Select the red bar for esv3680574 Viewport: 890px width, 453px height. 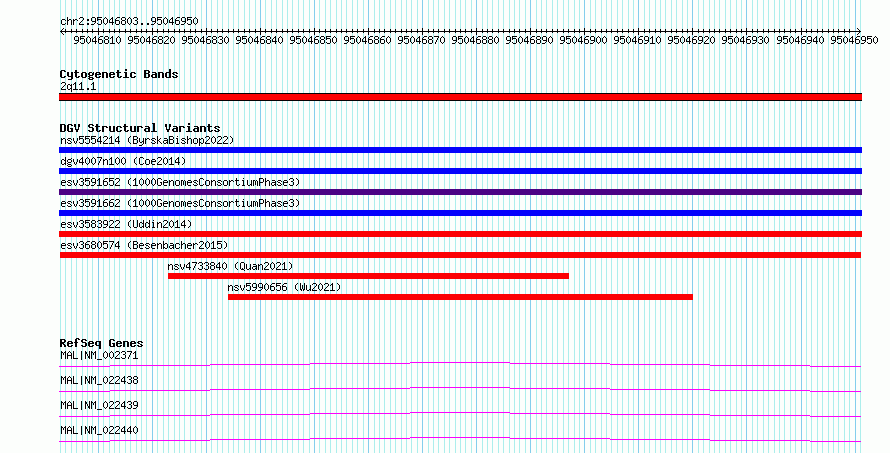pos(460,255)
